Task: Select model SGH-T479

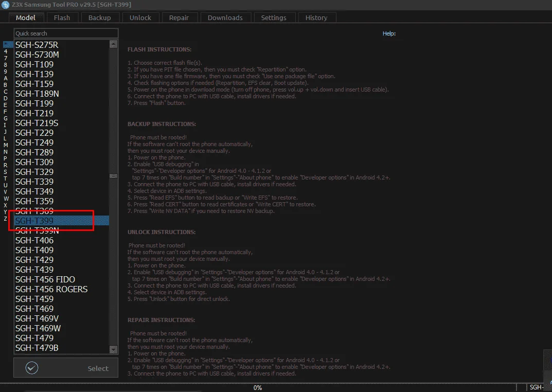Action: pyautogui.click(x=62, y=338)
